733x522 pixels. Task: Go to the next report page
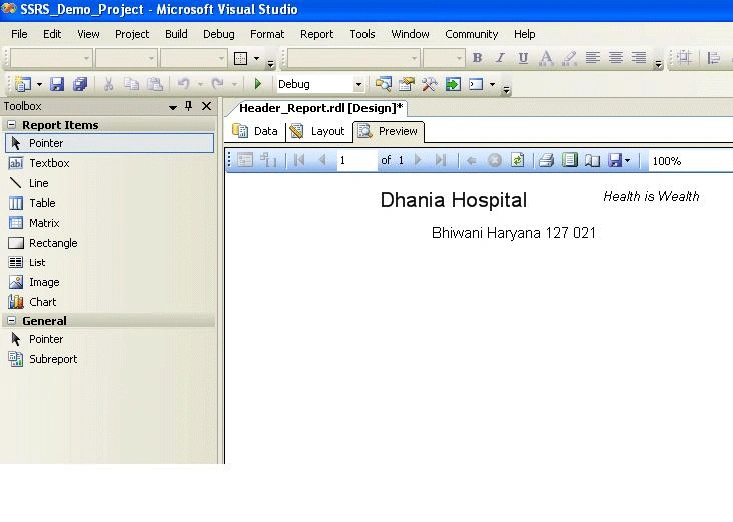(x=418, y=160)
